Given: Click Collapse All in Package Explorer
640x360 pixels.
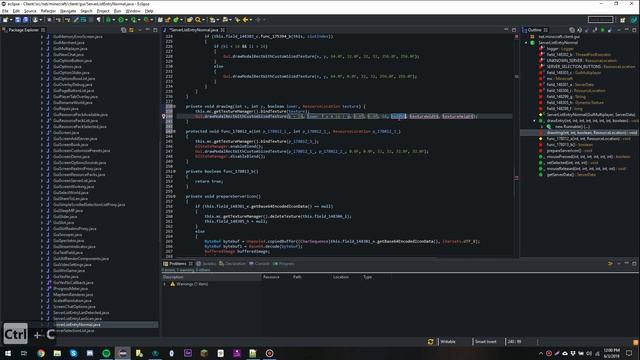Looking at the screenshot, I should 123,30.
